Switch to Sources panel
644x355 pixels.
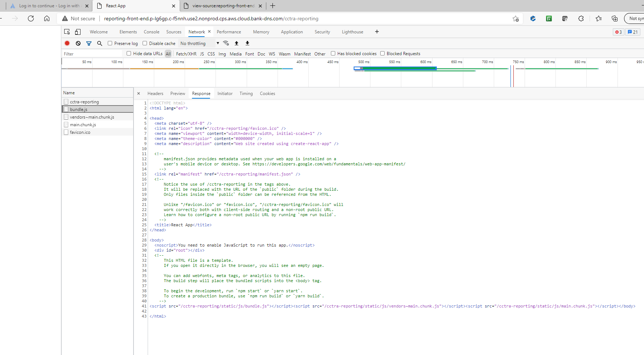click(174, 32)
